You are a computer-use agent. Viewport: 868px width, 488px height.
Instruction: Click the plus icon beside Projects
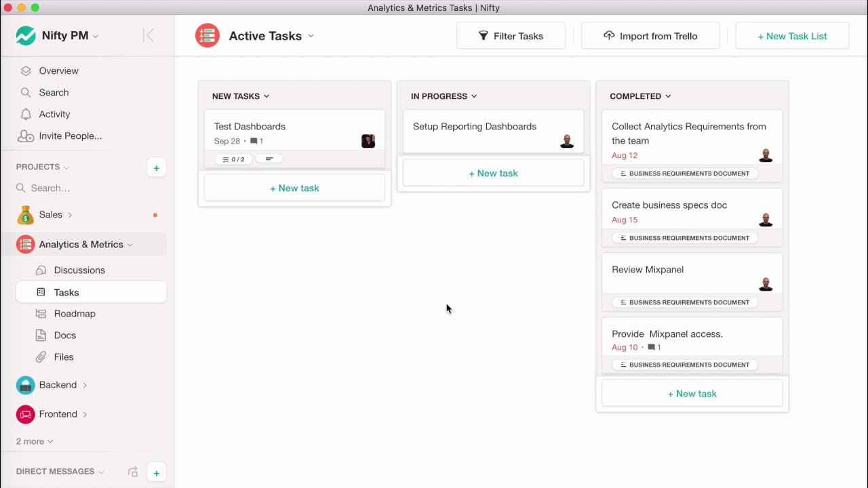point(156,168)
